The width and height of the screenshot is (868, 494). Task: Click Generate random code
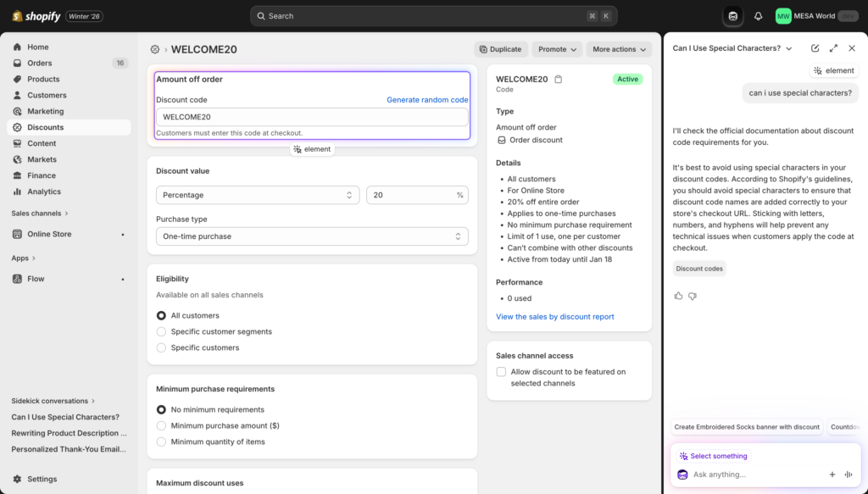pos(427,99)
